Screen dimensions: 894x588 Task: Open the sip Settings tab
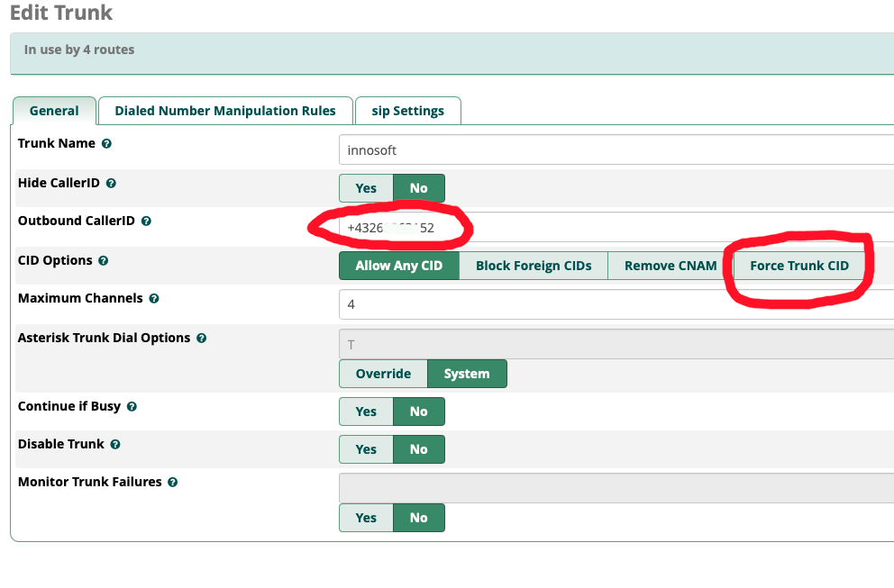point(407,111)
